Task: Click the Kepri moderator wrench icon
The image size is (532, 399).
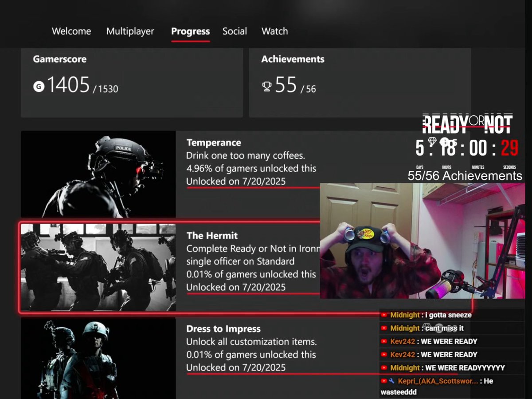Action: tap(391, 381)
